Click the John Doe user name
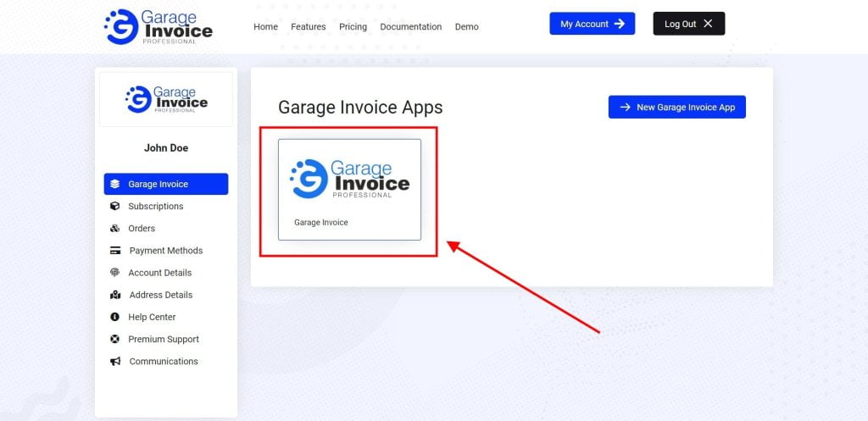 pos(166,147)
